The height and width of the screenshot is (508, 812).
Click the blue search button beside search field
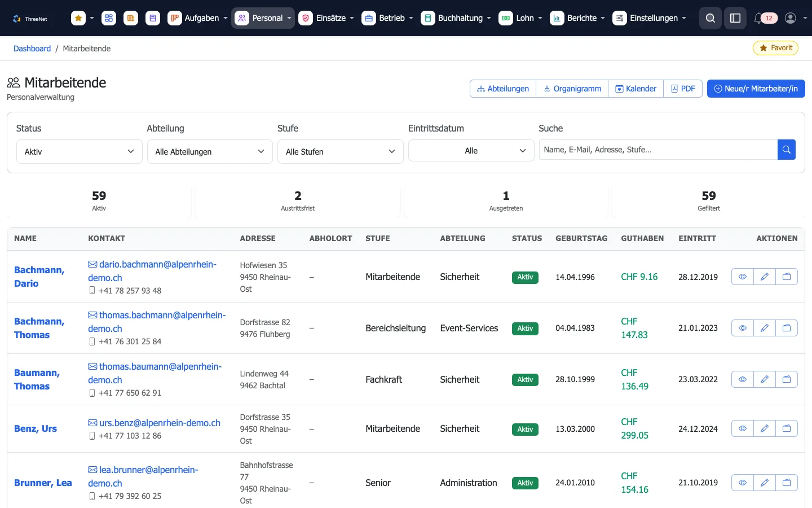tap(787, 150)
